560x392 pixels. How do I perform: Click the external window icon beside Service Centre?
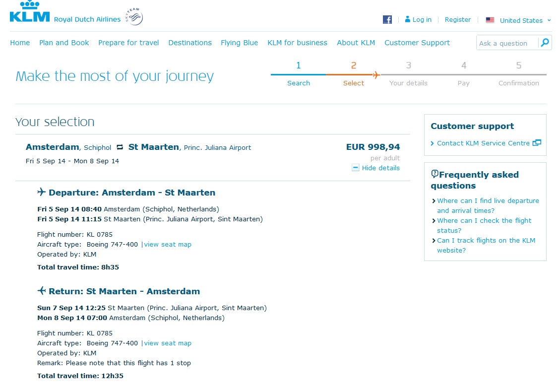pos(537,143)
